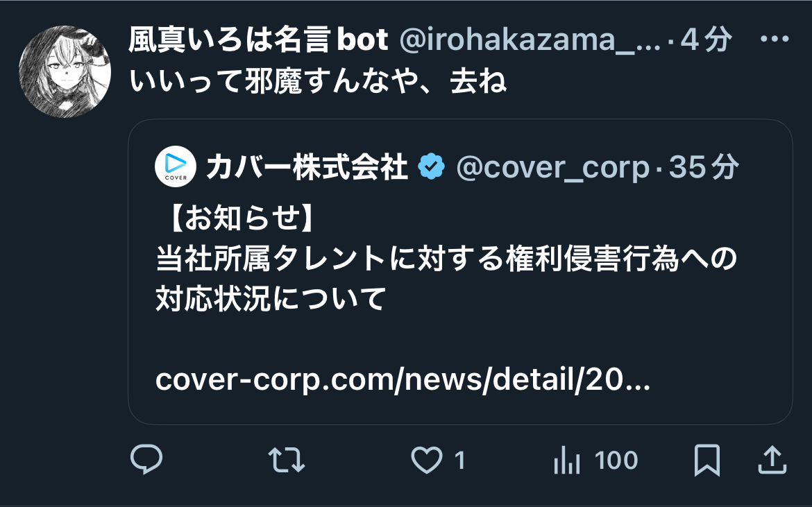Open the three-dot more options menu
This screenshot has height=507, width=812.
pos(775,39)
